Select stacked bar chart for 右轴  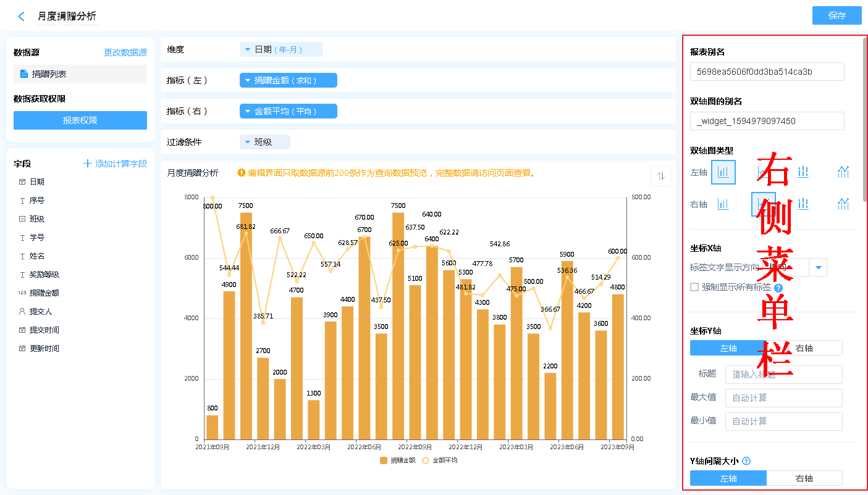803,204
